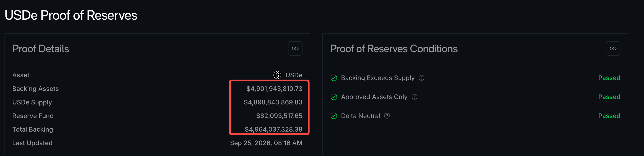
Task: Click the Backing Exceeds Supply condition text
Action: (378, 78)
